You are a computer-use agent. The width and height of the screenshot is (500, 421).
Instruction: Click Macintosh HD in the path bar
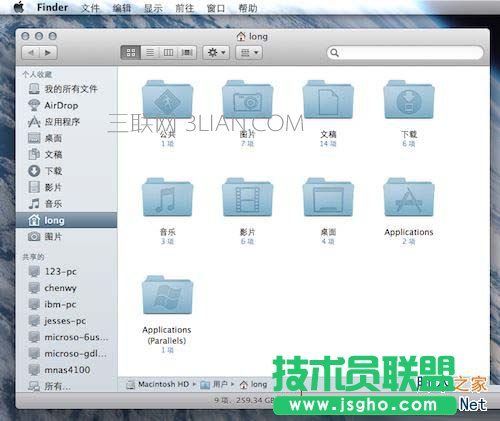pos(158,384)
